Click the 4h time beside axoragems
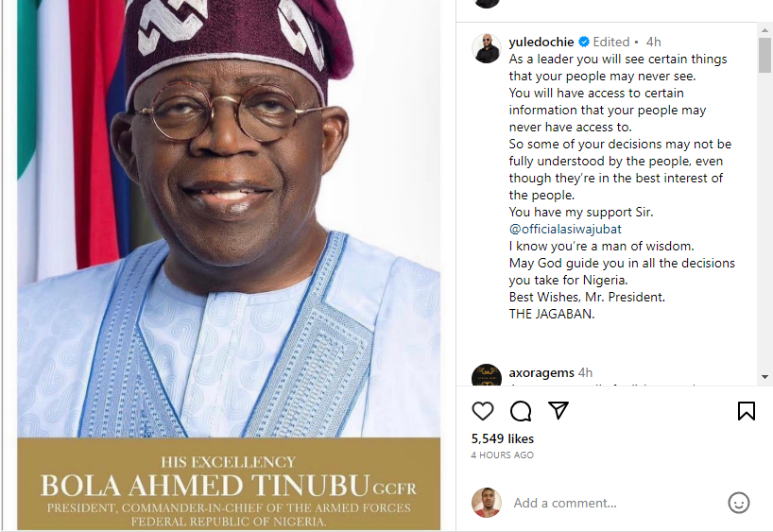Screen dimensions: 773x532 [586, 373]
